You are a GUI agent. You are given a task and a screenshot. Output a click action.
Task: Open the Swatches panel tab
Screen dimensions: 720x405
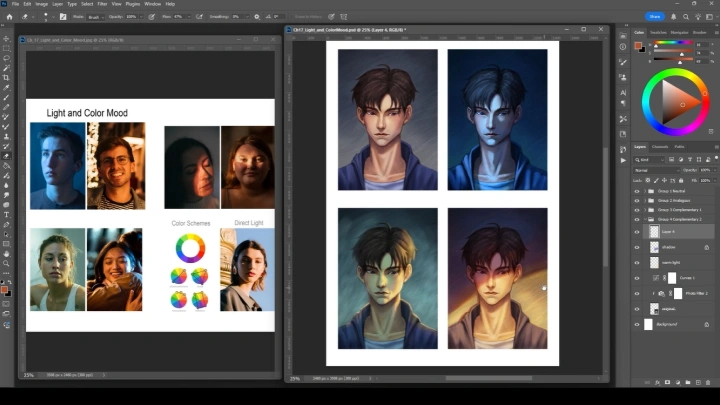[659, 32]
